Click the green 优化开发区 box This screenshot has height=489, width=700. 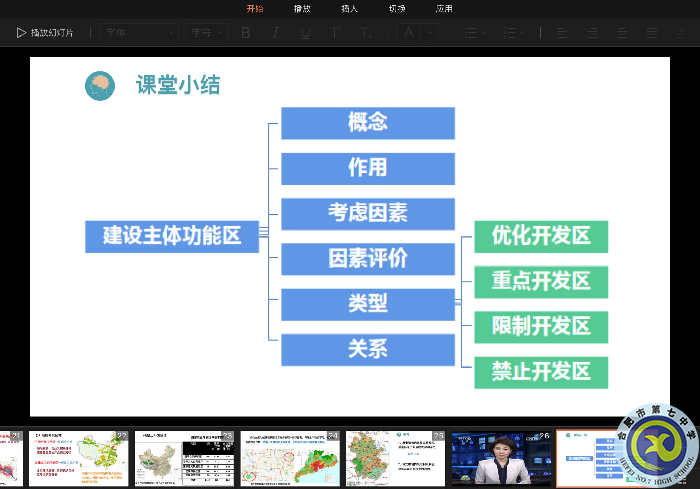[x=541, y=236]
